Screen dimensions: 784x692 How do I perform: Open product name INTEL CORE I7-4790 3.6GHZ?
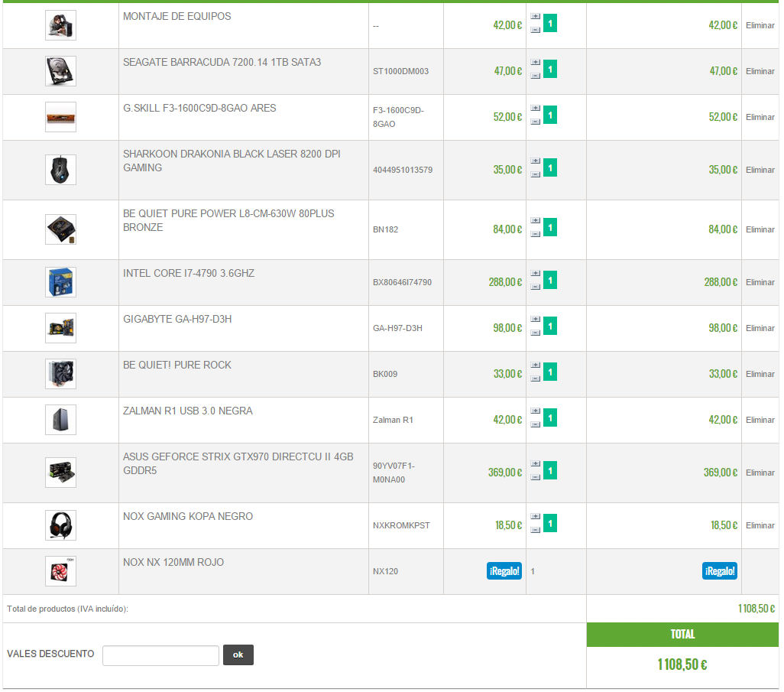pyautogui.click(x=189, y=273)
